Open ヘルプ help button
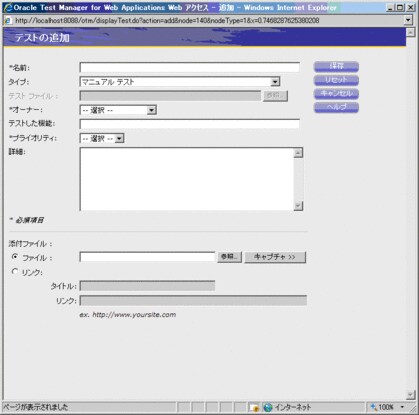Viewport: 419px width, 415px height. click(336, 107)
